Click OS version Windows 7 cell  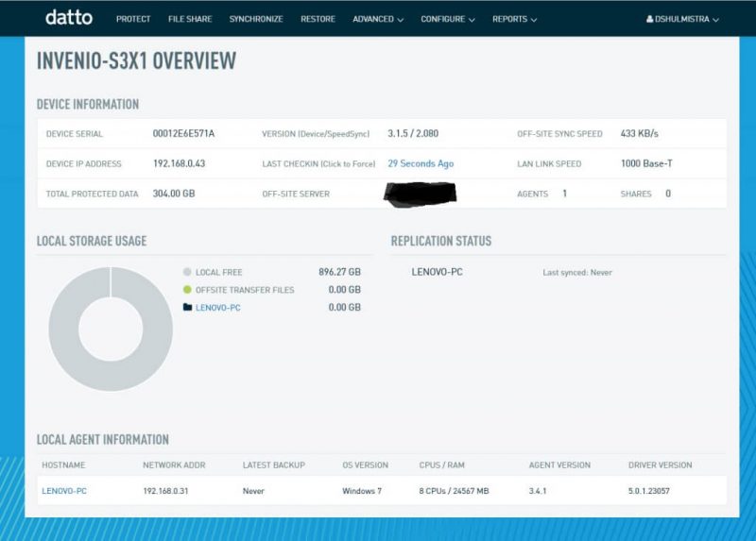tap(362, 490)
